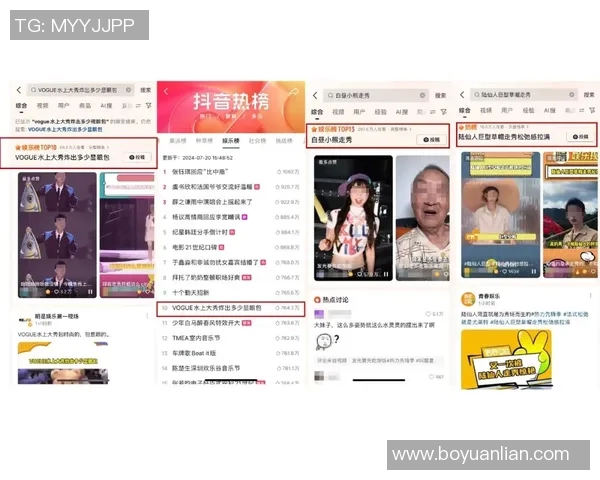600x480 pixels.
Task: Tap back arrow in VOGUE search screen
Action: coord(19,90)
